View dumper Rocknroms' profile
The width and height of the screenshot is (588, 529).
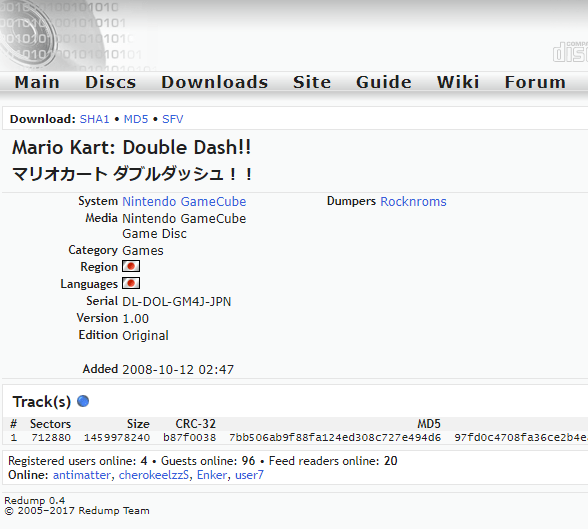tap(413, 202)
